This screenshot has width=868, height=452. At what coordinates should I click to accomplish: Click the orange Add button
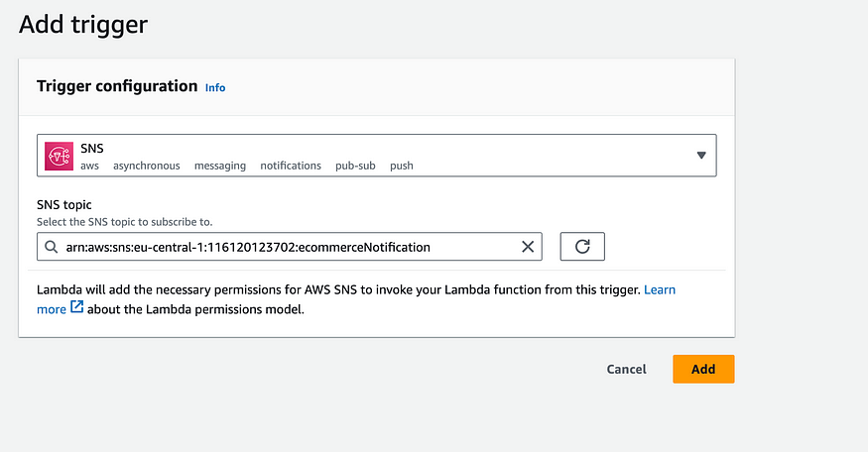pyautogui.click(x=703, y=369)
